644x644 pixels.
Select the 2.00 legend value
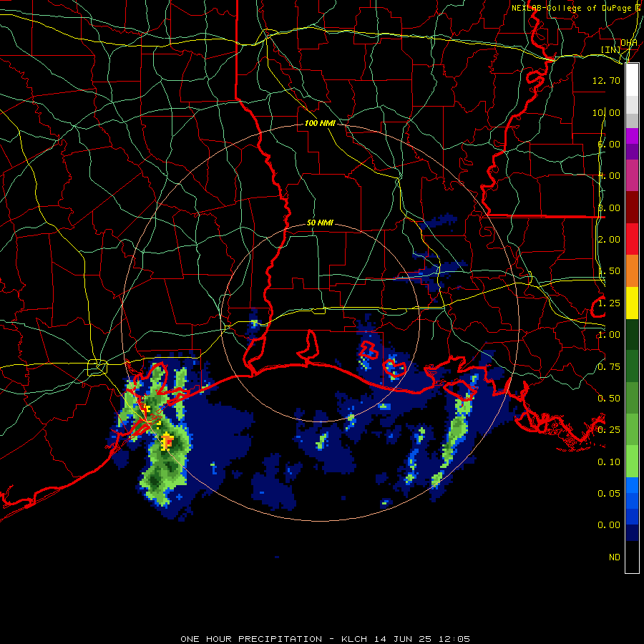coord(609,240)
